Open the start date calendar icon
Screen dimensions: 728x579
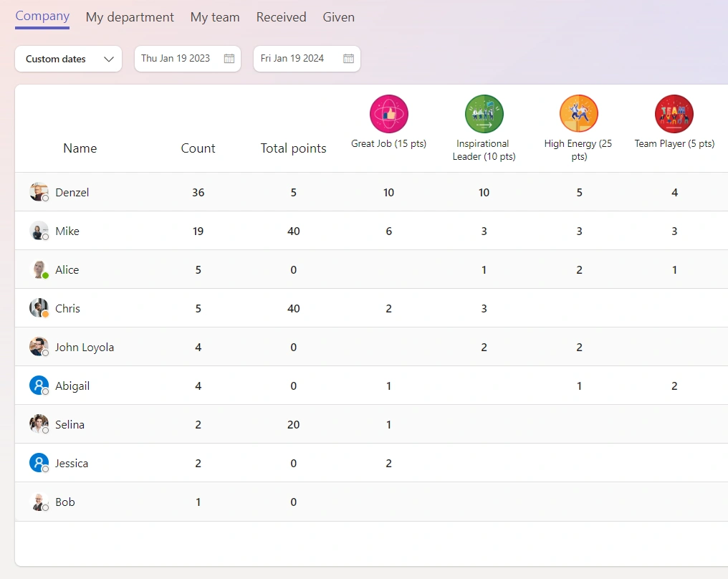[229, 59]
